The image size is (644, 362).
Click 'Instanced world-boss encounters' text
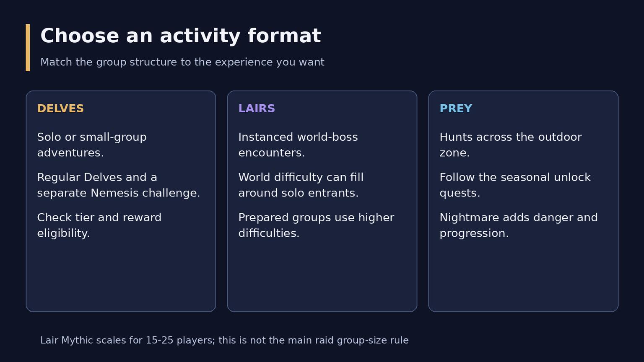coord(298,145)
